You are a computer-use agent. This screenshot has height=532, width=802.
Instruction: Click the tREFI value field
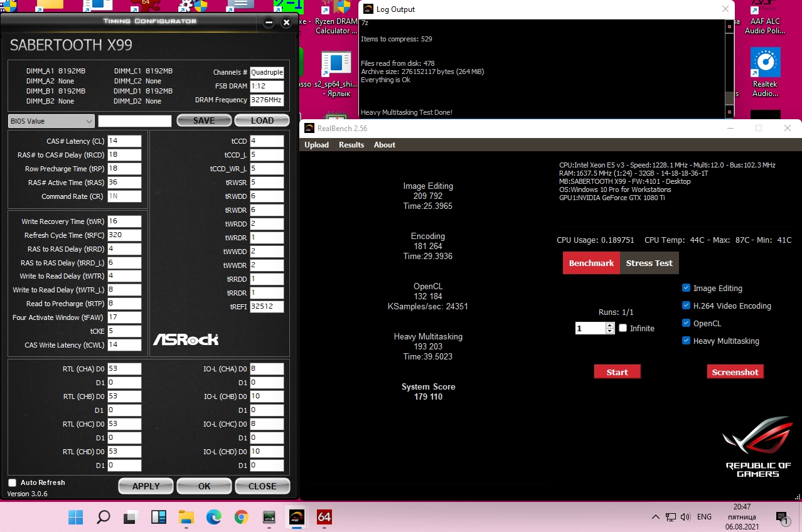[267, 307]
